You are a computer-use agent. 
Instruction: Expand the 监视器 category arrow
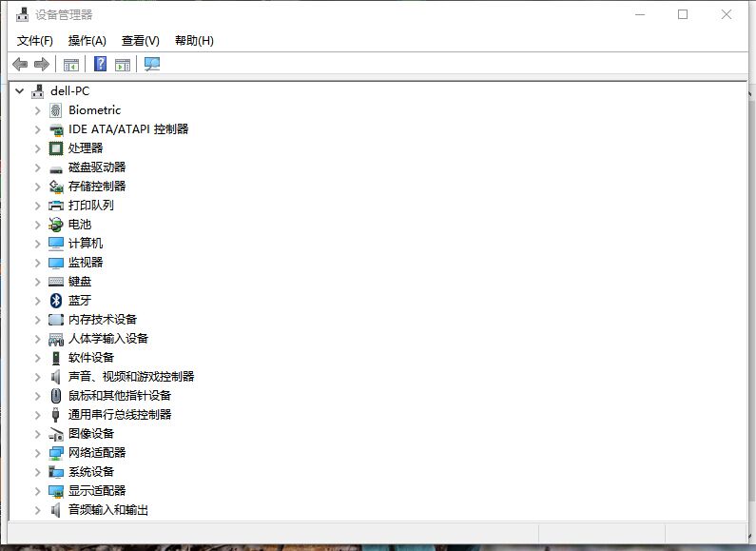point(38,263)
